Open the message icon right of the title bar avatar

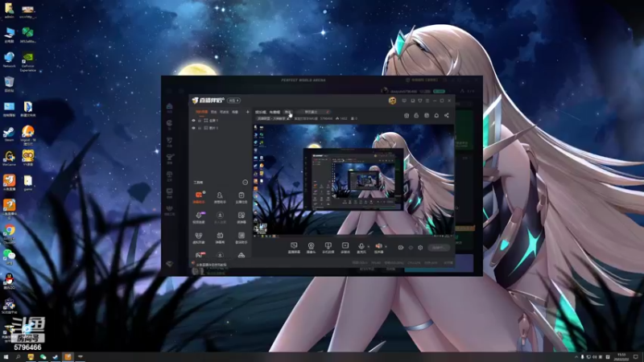[x=404, y=101]
